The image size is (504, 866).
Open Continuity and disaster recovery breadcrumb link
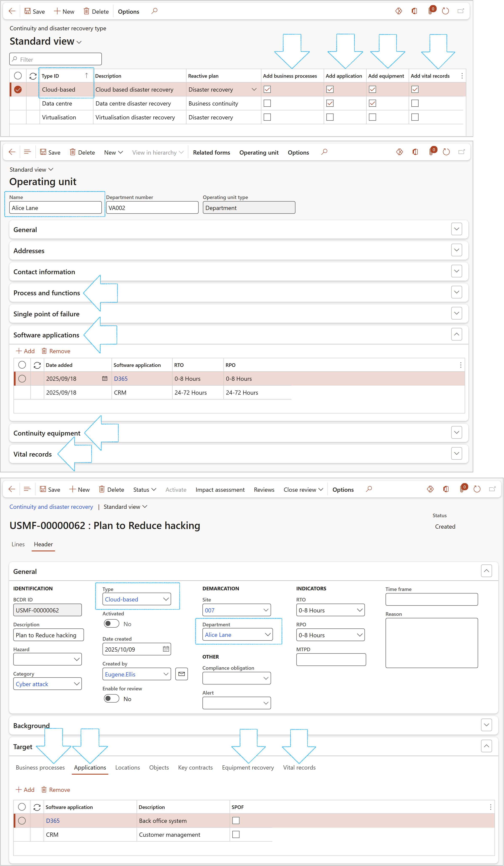[x=51, y=507]
